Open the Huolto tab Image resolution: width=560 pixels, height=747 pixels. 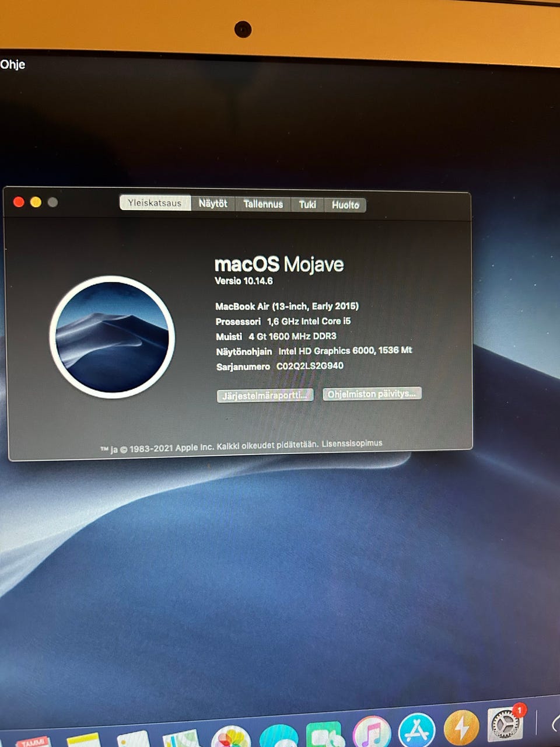tap(345, 205)
